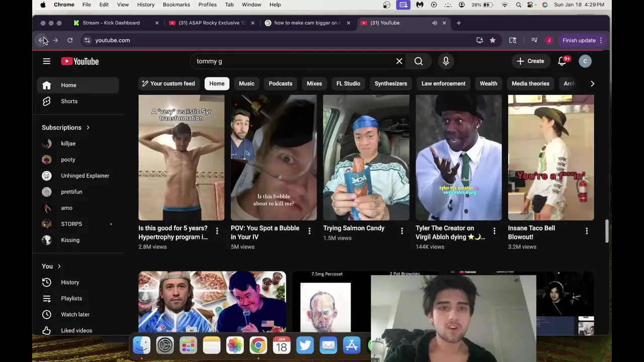The image size is (644, 362).
Task: Select the Law enforcement chip
Action: (x=443, y=83)
